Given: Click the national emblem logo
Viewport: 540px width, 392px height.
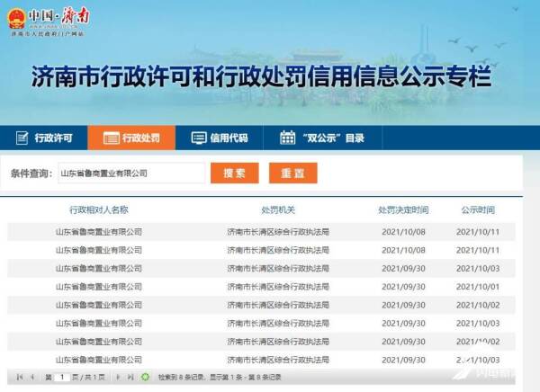Looking at the screenshot, I should (16, 19).
